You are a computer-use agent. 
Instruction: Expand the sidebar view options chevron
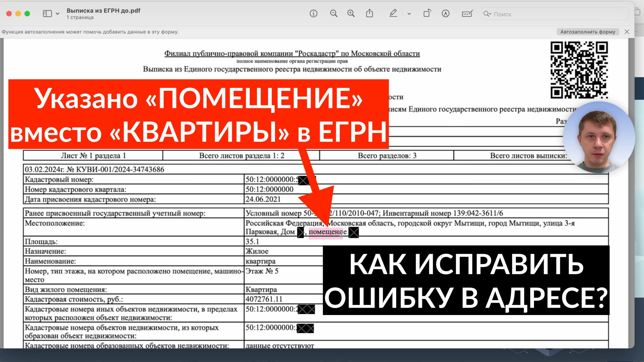click(58, 14)
